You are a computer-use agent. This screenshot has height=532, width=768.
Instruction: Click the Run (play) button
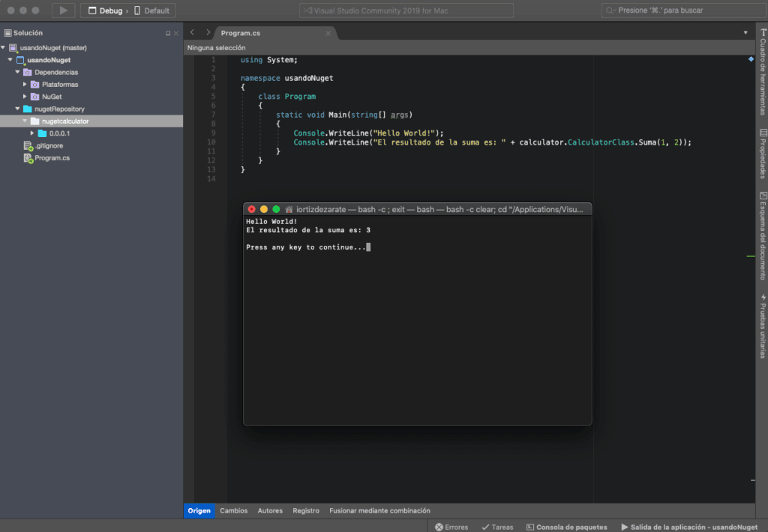pos(63,10)
